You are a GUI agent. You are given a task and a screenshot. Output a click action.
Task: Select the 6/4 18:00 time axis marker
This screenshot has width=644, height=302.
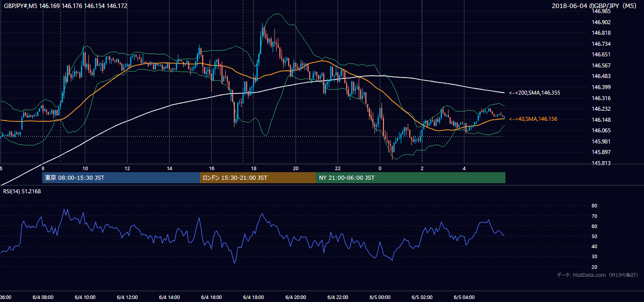click(x=253, y=297)
